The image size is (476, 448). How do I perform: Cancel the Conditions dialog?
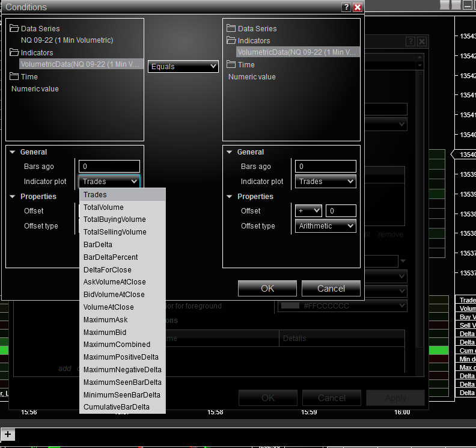pyautogui.click(x=331, y=288)
